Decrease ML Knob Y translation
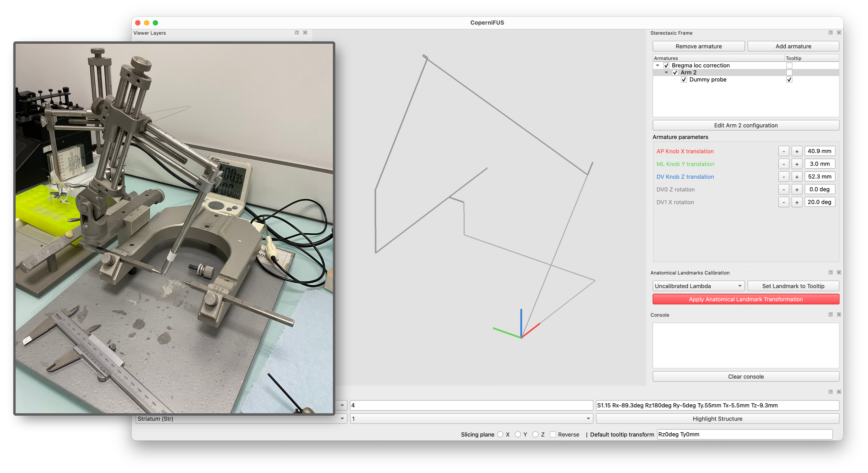 pyautogui.click(x=784, y=164)
